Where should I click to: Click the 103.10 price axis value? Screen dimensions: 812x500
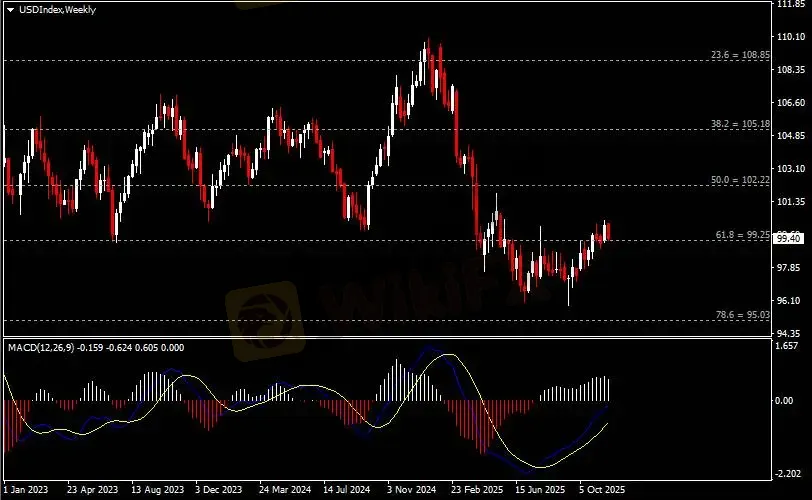pos(791,168)
